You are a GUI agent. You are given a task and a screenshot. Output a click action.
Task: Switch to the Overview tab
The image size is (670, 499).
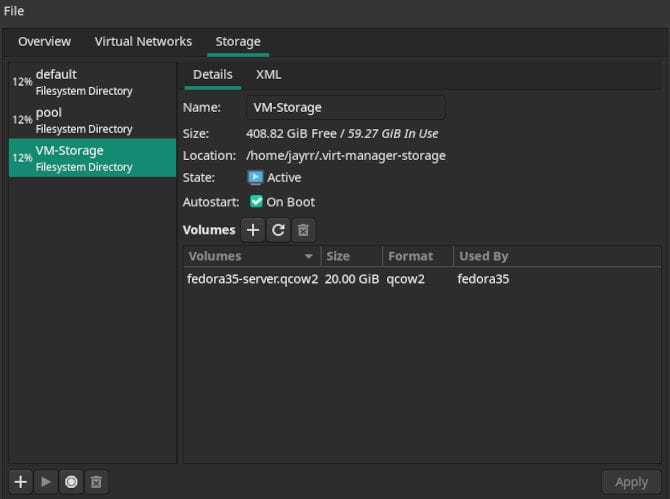point(44,41)
